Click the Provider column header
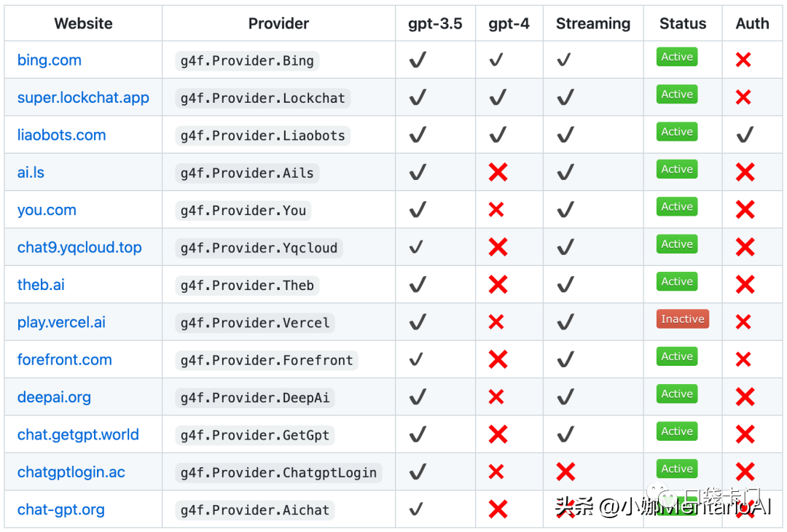 278,23
